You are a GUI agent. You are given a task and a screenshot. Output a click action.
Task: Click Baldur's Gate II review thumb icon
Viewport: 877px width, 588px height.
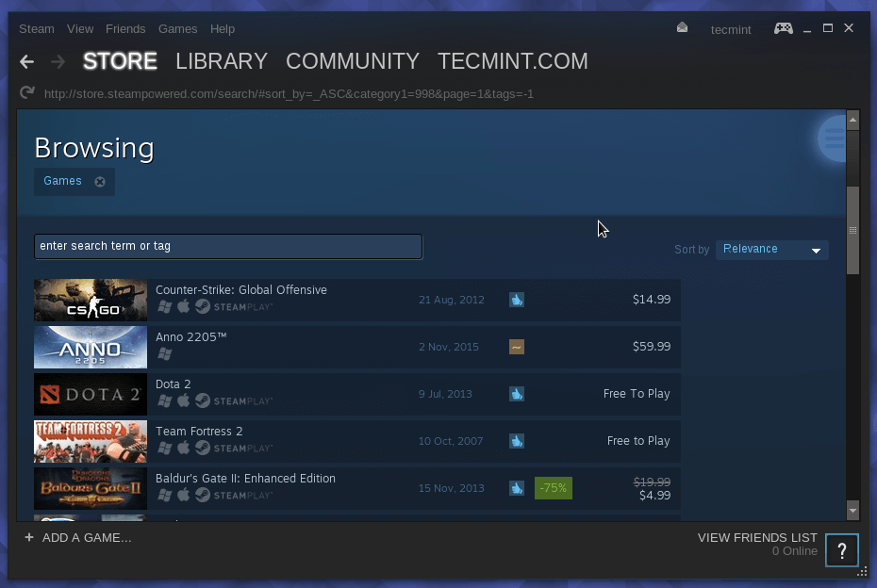point(516,488)
